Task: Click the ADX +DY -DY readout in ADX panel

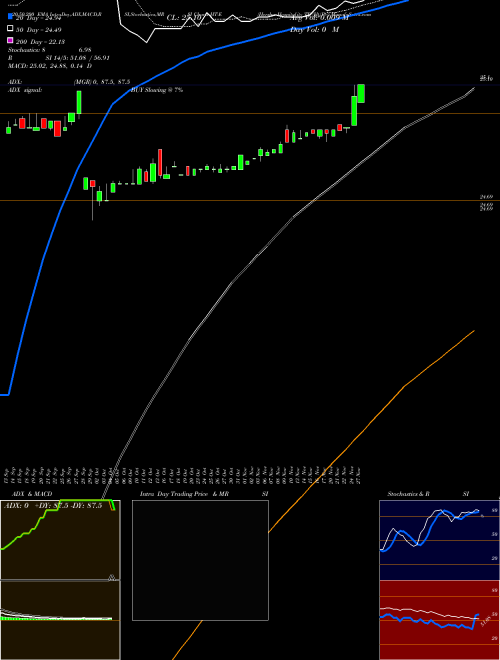Action: tap(53, 506)
